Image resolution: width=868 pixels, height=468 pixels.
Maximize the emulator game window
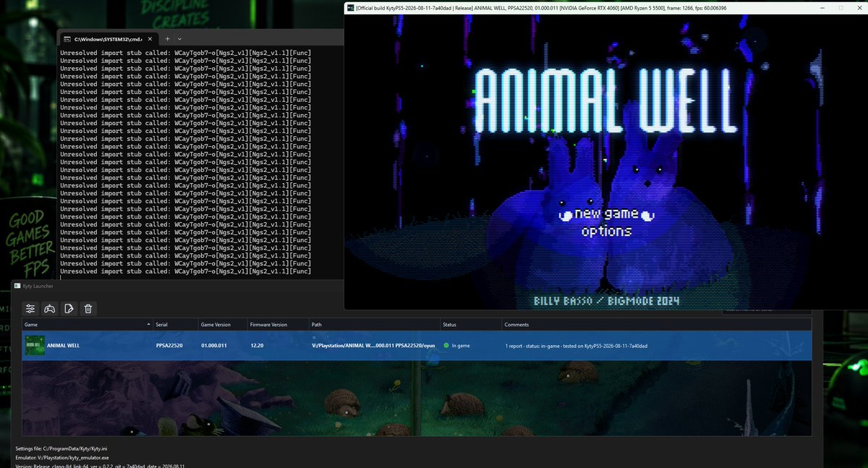(x=841, y=7)
